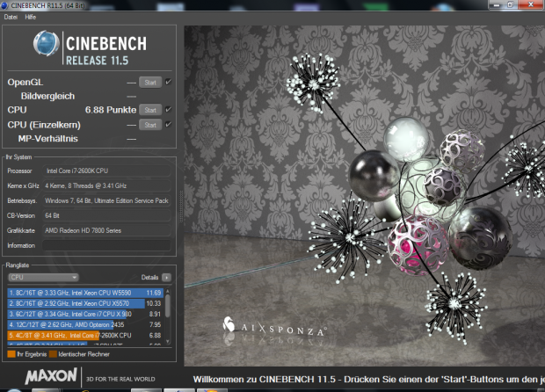This screenshot has height=392, width=545.
Task: Click the Betriebssys. Windows 7 field
Action: (x=106, y=200)
